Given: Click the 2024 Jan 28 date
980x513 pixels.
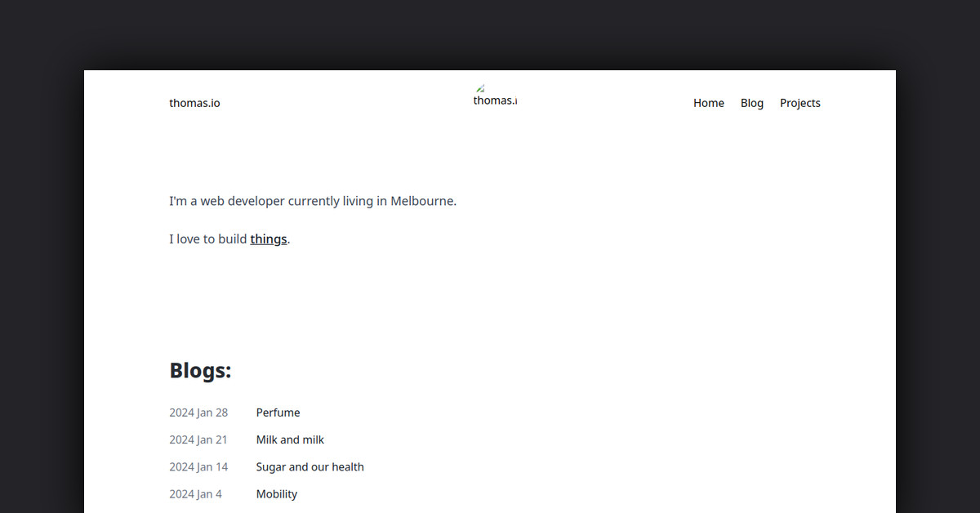Looking at the screenshot, I should tap(198, 413).
